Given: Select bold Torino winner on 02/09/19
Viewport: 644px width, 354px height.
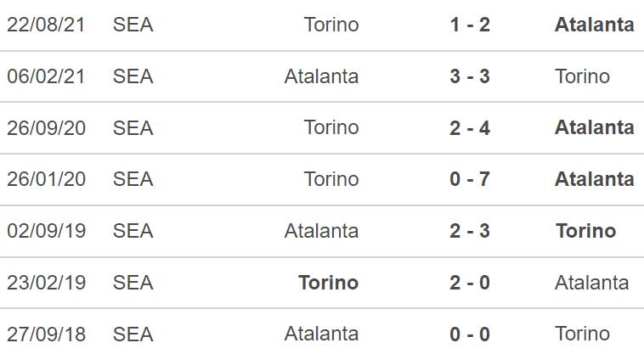Looking at the screenshot, I should point(586,231).
